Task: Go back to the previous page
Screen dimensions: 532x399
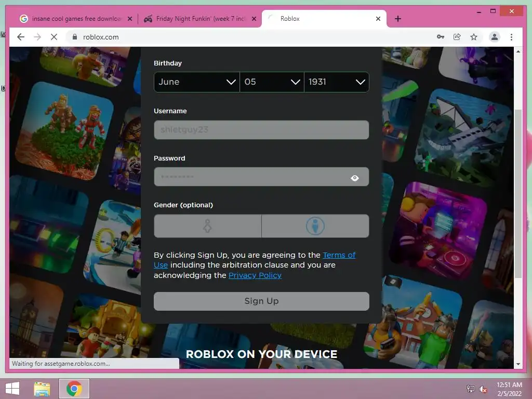Action: (x=21, y=37)
